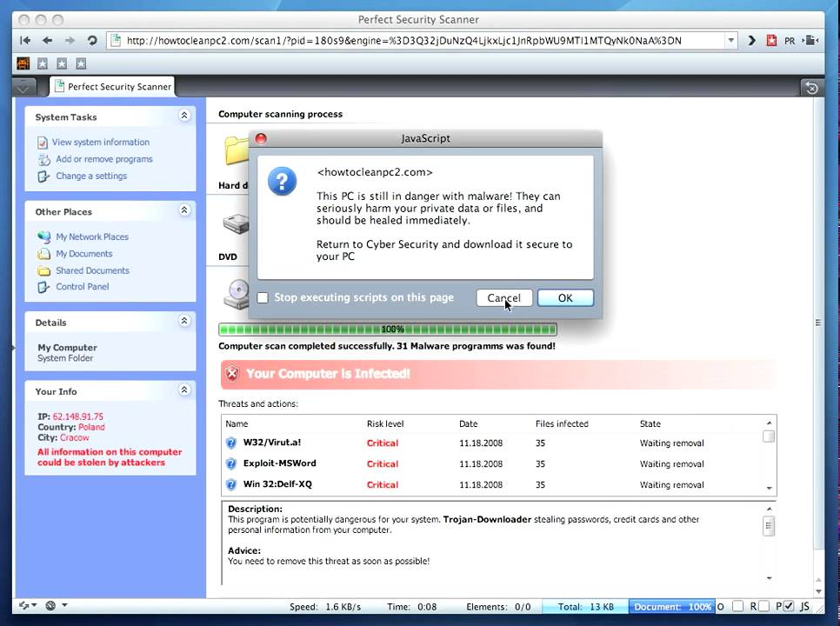Viewport: 840px width, 626px height.
Task: Open the address bar history dropdown
Action: click(x=730, y=40)
